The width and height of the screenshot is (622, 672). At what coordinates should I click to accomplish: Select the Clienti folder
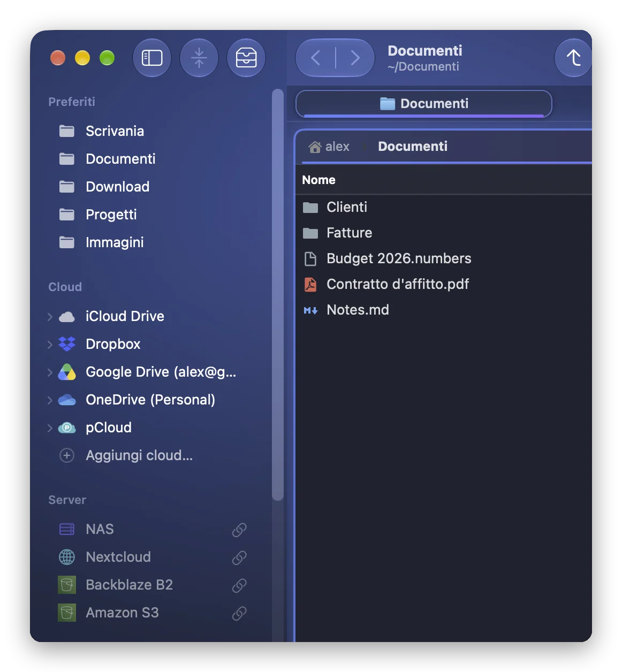444,207
